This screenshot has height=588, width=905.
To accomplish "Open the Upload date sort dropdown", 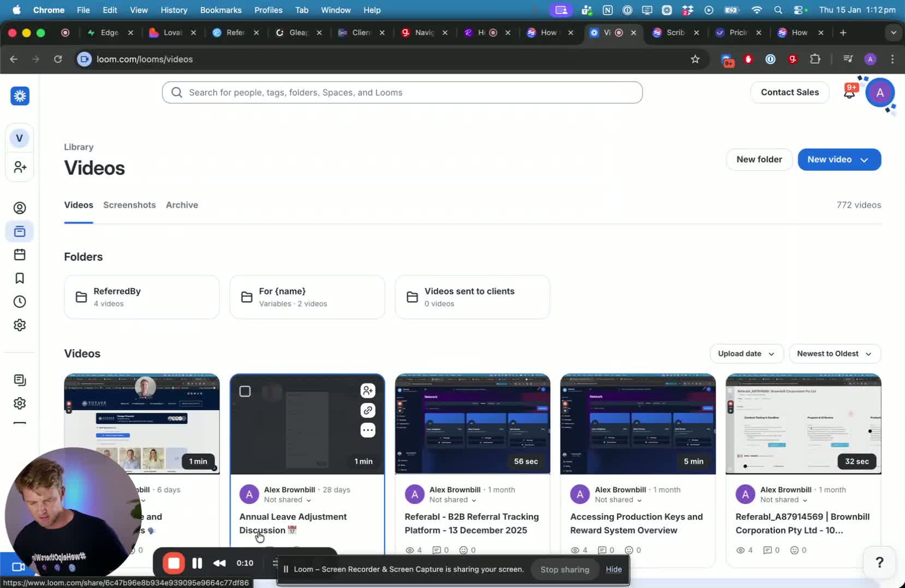I will [747, 353].
